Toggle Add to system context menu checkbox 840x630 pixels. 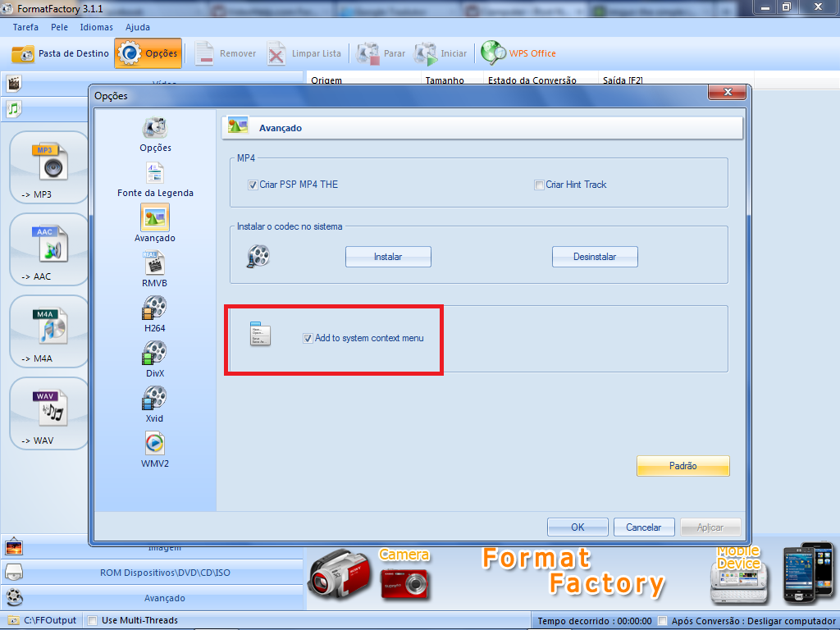click(308, 339)
